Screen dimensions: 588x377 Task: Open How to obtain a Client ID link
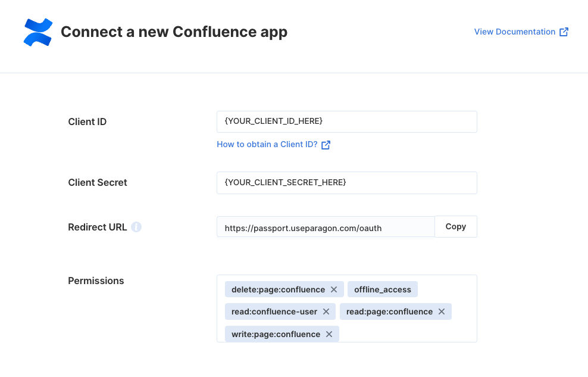pos(267,144)
